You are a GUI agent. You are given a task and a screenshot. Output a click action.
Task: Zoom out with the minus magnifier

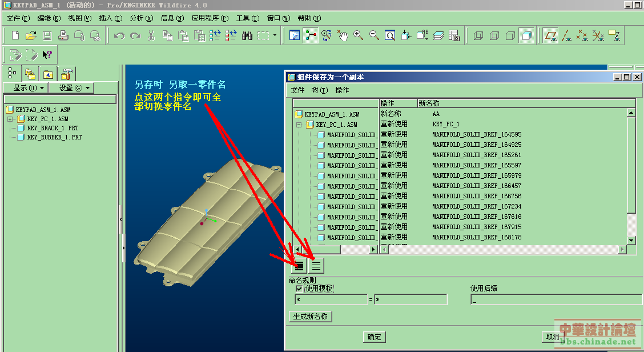[374, 35]
